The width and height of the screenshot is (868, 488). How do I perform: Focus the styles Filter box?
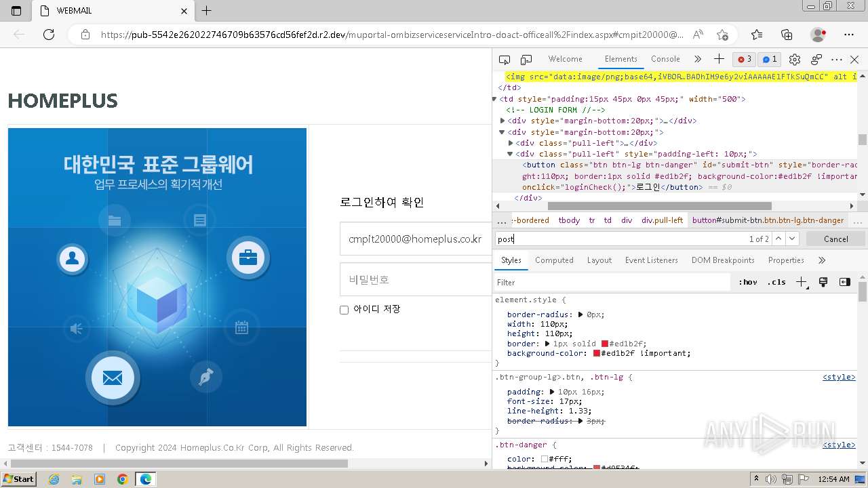click(612, 282)
